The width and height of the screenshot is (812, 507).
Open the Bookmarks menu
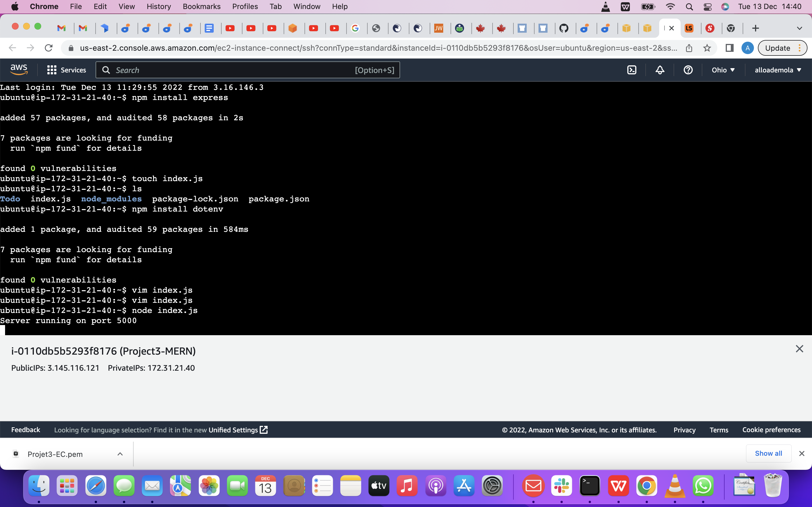coord(201,6)
